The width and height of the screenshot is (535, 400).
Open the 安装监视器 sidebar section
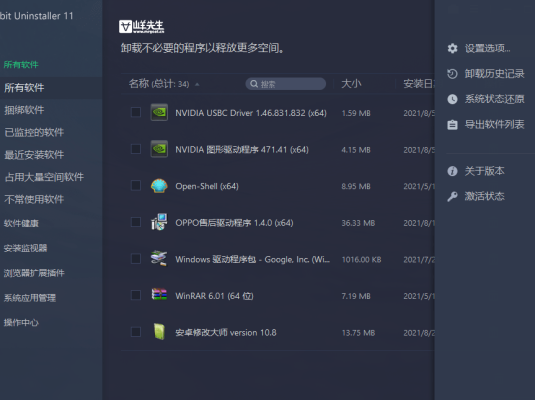tap(26, 248)
